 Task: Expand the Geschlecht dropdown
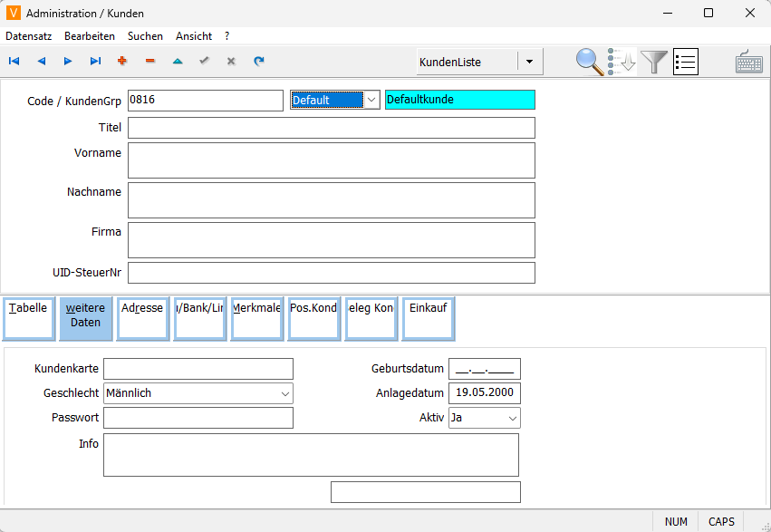pos(284,393)
